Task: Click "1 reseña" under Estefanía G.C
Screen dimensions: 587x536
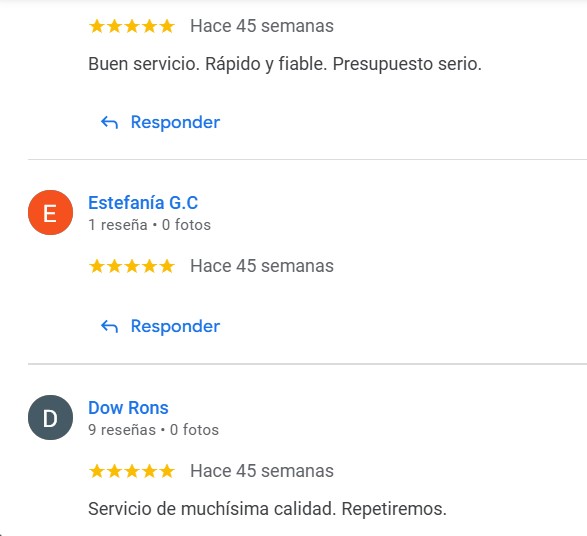Action: (118, 225)
